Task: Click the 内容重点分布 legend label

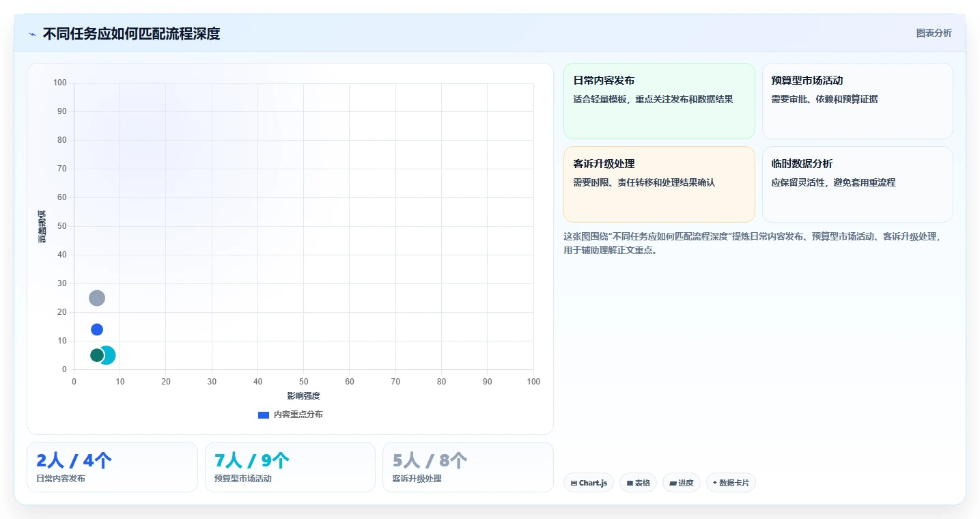Action: [298, 415]
